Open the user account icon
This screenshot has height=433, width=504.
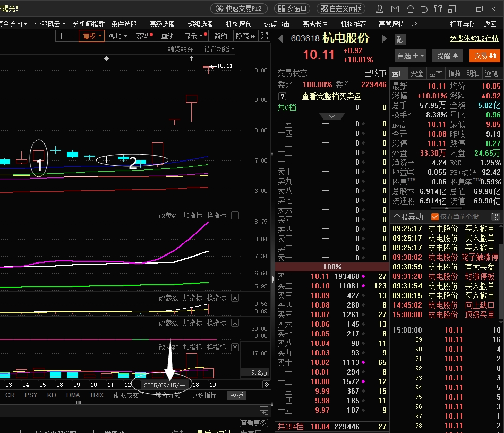click(380, 9)
